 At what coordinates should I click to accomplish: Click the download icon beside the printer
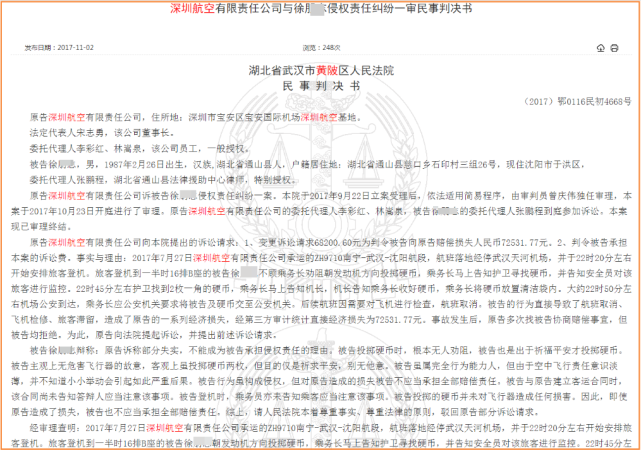pyautogui.click(x=601, y=48)
